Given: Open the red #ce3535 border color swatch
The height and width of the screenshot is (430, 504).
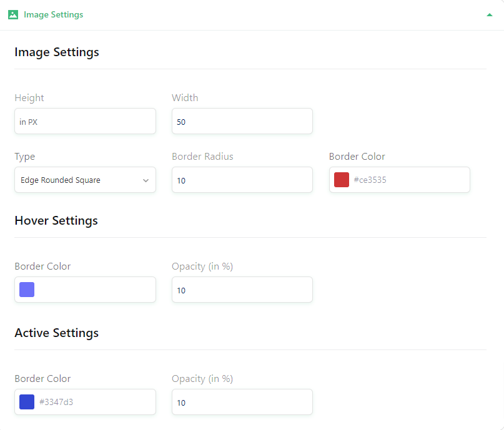Looking at the screenshot, I should (x=342, y=180).
